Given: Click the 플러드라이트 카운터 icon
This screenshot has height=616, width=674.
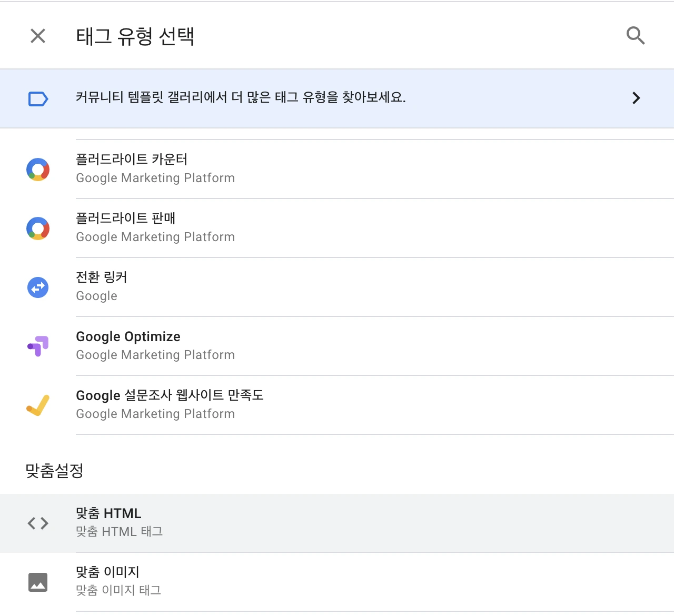Looking at the screenshot, I should coord(38,170).
